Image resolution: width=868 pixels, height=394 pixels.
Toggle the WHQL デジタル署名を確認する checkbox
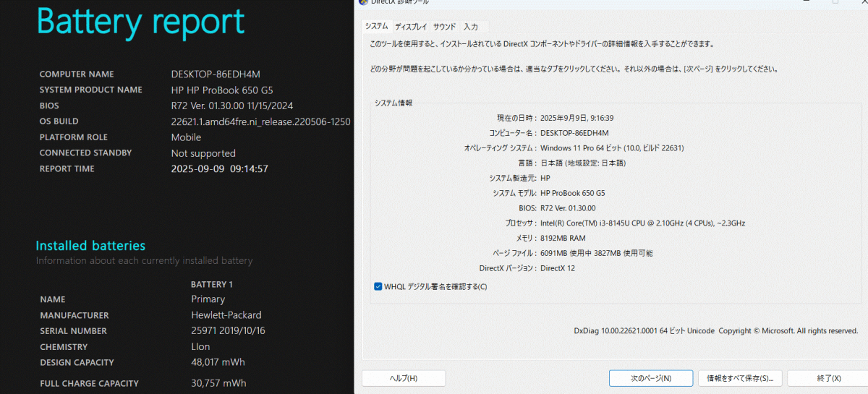(x=378, y=286)
